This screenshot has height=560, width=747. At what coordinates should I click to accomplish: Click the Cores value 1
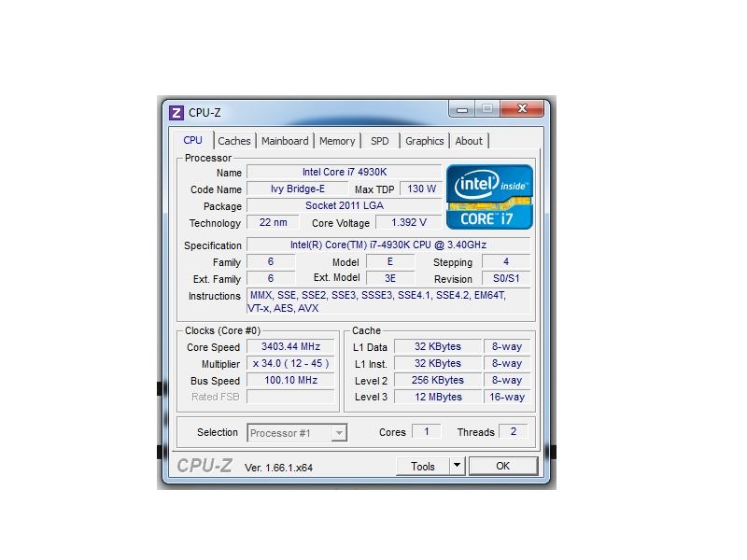427,431
